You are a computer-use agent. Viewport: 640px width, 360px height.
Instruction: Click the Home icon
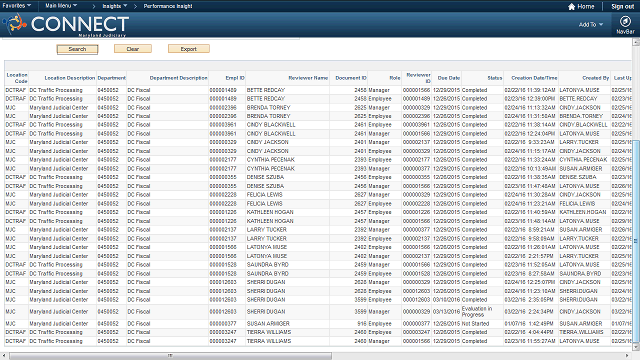[571, 7]
